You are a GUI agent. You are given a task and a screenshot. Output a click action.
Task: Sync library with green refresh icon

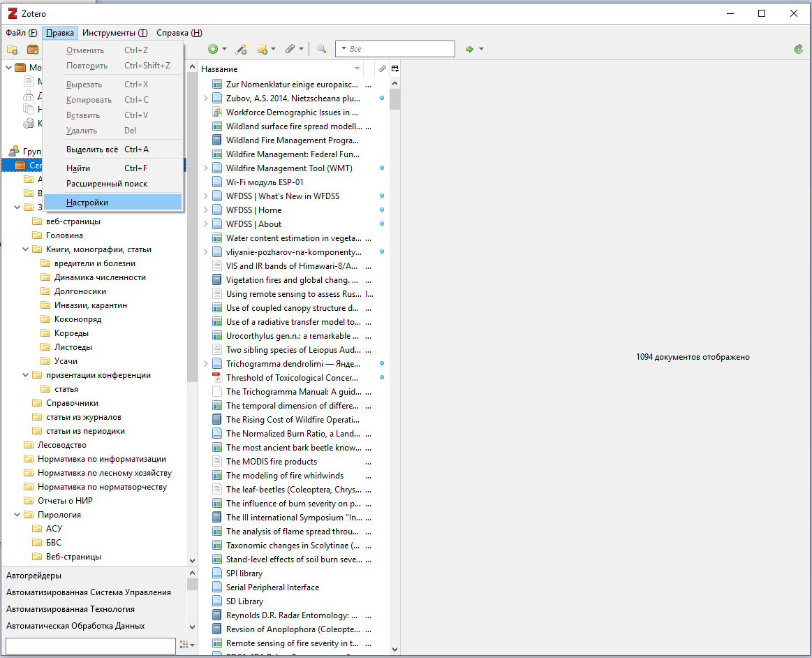point(798,49)
